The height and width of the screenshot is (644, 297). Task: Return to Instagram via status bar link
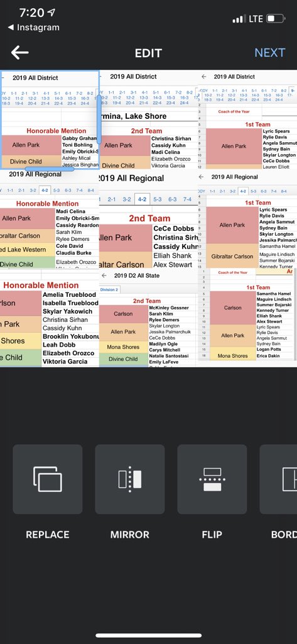[x=34, y=28]
